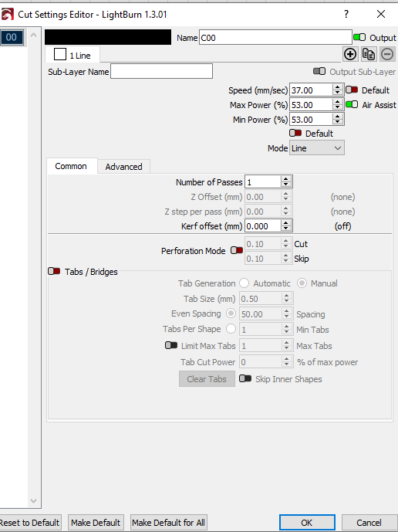Add a new sub-layer with plus icon
This screenshot has height=532, width=398.
pyautogui.click(x=350, y=54)
